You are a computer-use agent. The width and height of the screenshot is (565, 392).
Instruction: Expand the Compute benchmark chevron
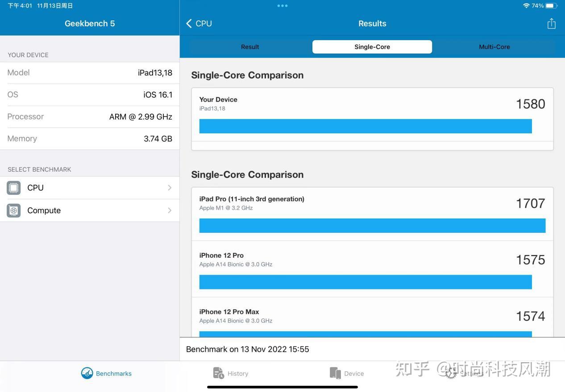[170, 210]
